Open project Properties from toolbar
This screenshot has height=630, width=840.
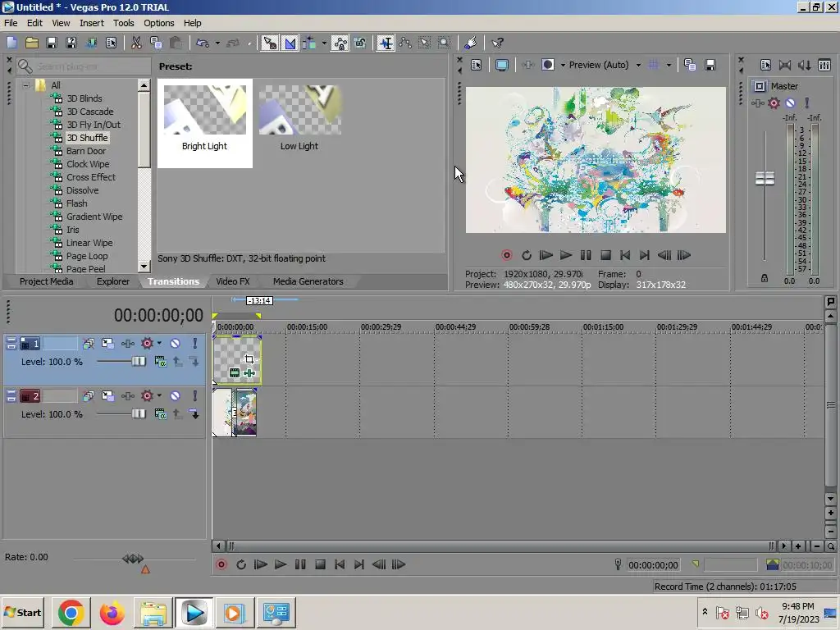pos(111,43)
